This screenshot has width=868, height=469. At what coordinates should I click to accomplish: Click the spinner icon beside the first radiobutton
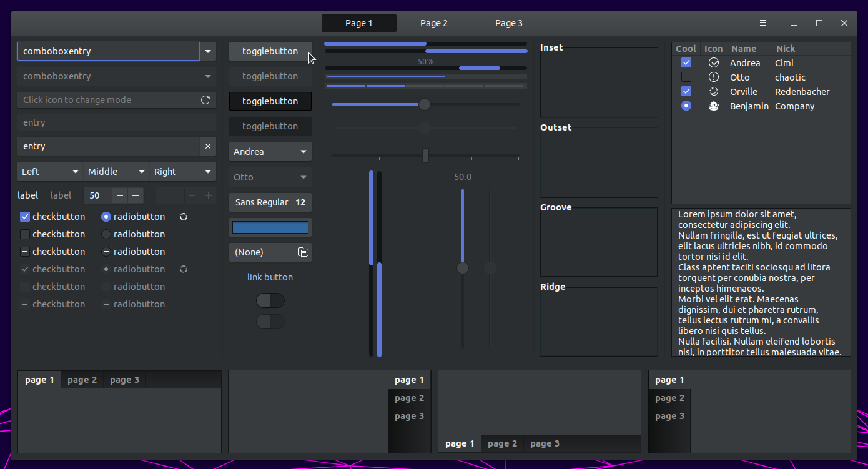(183, 216)
